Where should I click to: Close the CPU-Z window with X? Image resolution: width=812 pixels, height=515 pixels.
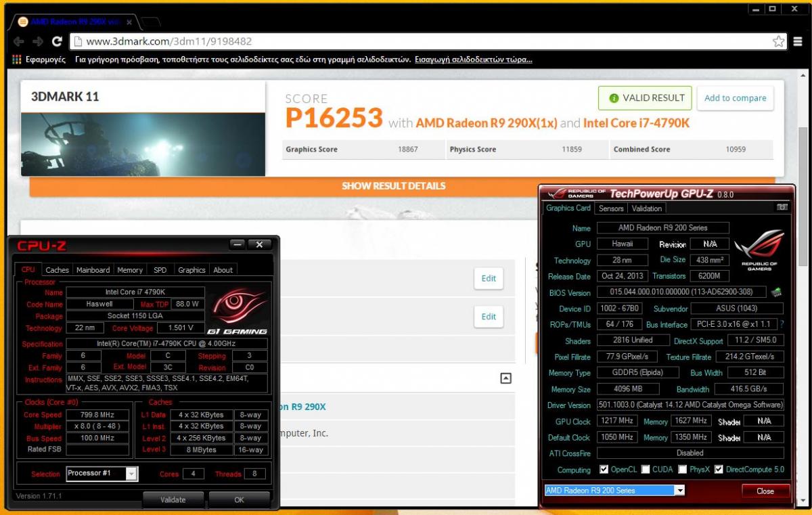pyautogui.click(x=259, y=244)
